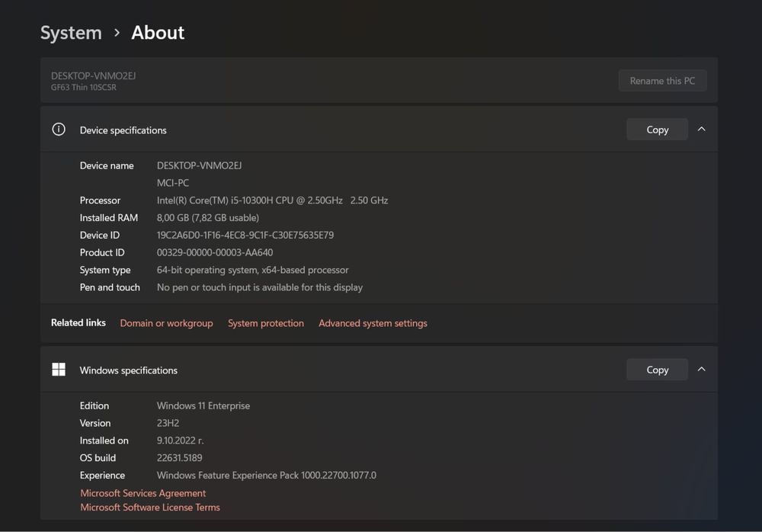Go back to System in breadcrumb

tap(71, 33)
